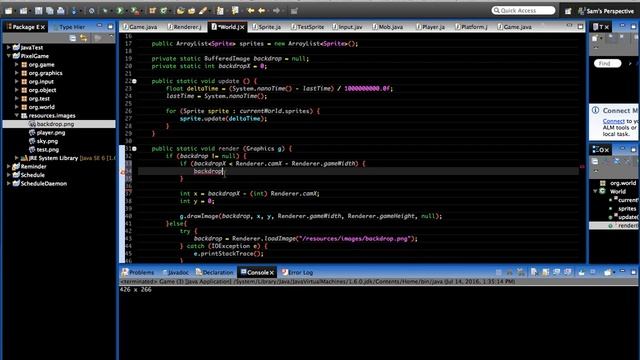Viewport: 640px width, 360px height.
Task: Collapse the resources.images folder
Action: click(17, 116)
